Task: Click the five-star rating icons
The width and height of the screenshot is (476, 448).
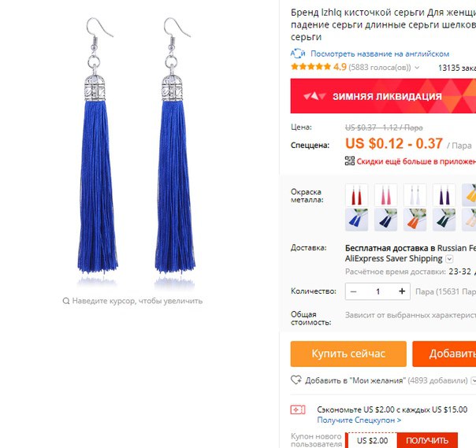Action: tap(311, 67)
